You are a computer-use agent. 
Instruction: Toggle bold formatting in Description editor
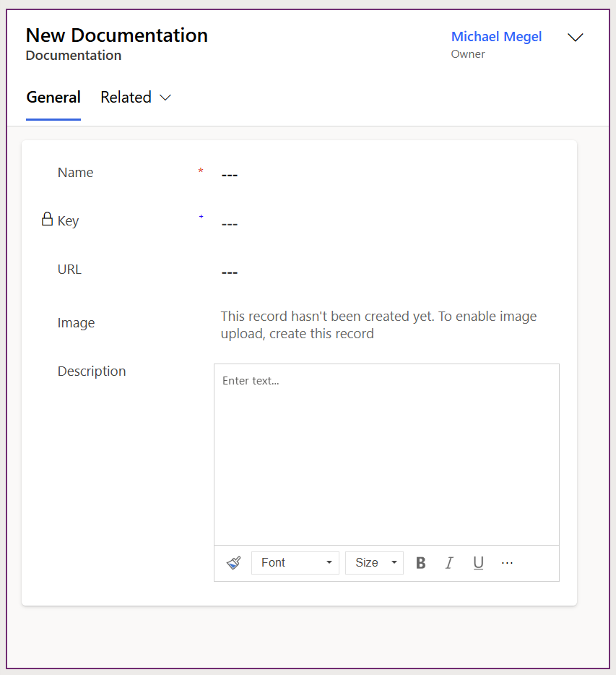point(420,563)
